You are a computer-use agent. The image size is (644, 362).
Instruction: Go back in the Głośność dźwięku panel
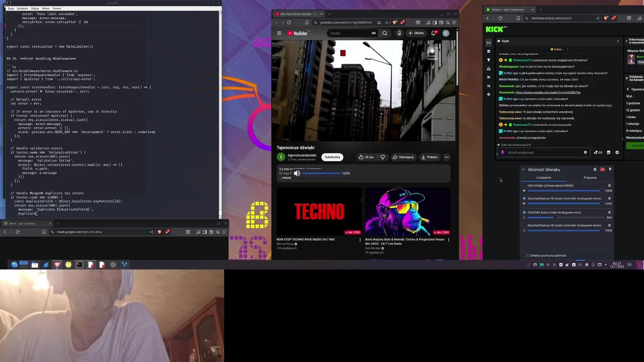pos(524,169)
